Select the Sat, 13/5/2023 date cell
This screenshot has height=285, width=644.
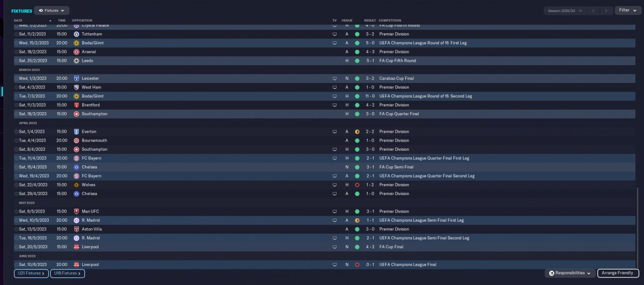(33, 229)
